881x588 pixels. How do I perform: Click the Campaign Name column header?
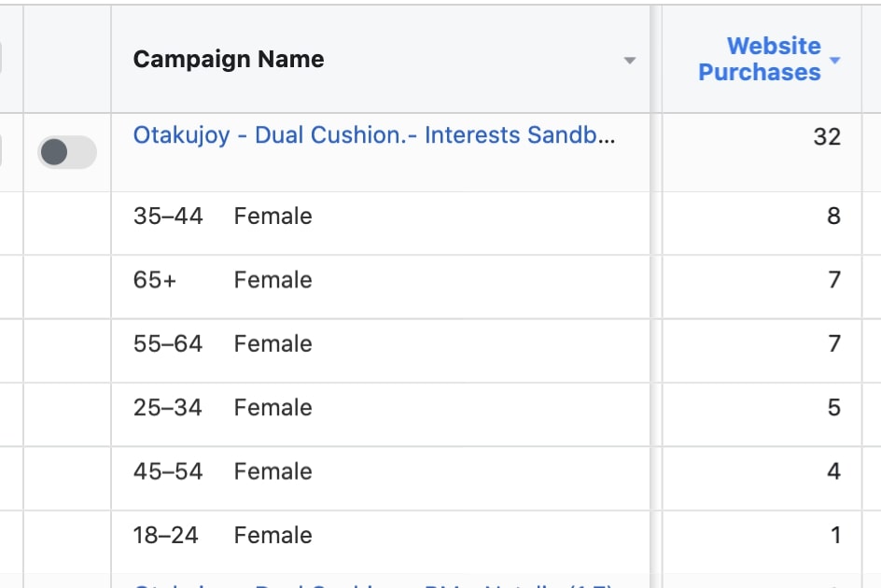pos(229,59)
